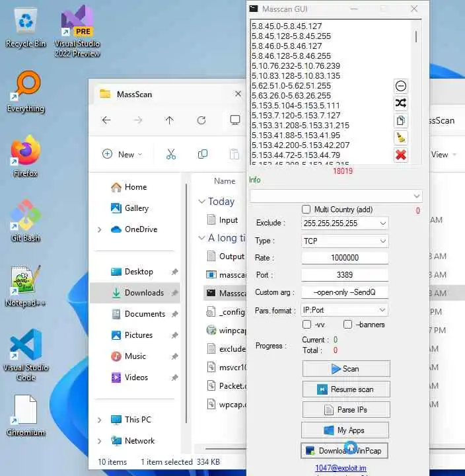Click the Resume scan button
The width and height of the screenshot is (465, 476).
point(346,389)
